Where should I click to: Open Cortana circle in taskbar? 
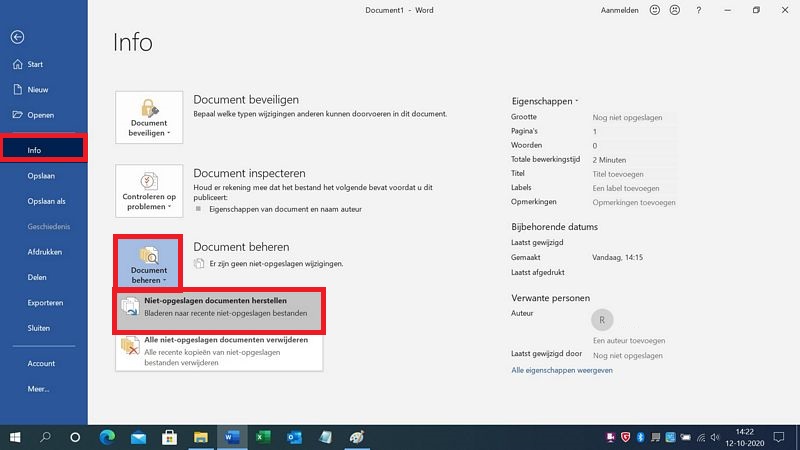coord(75,437)
